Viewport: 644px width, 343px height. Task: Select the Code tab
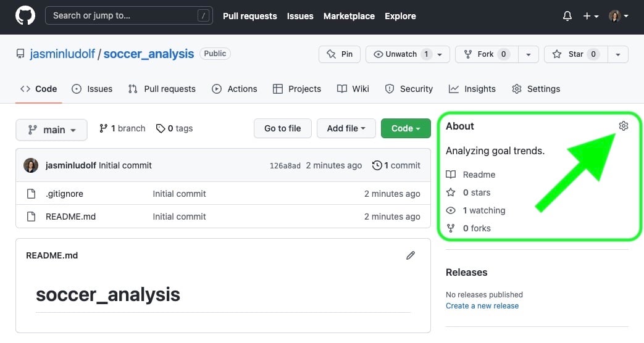(39, 89)
